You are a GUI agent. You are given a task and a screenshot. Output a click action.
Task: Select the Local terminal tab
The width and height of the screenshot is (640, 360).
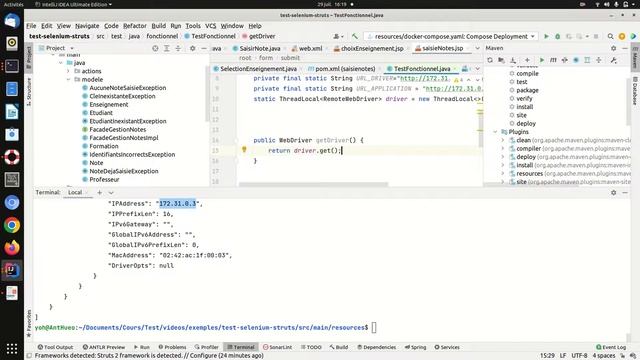pos(75,192)
